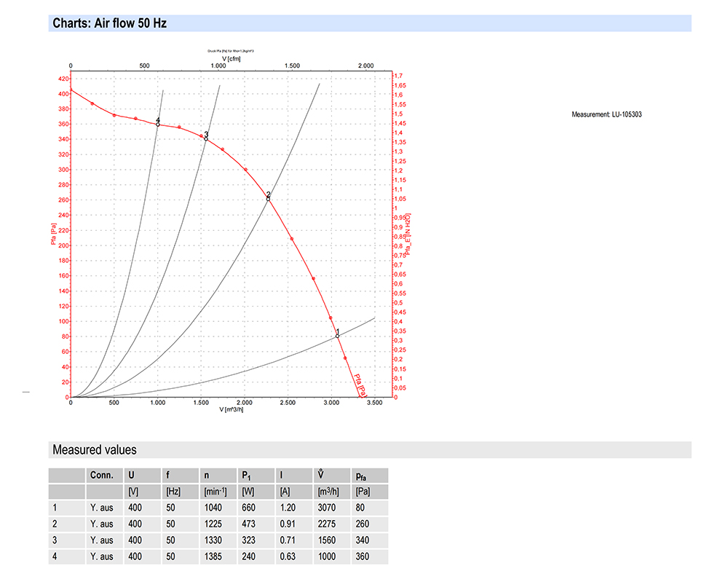Click the P1 column header in the table
728x579 pixels.
[x=248, y=476]
